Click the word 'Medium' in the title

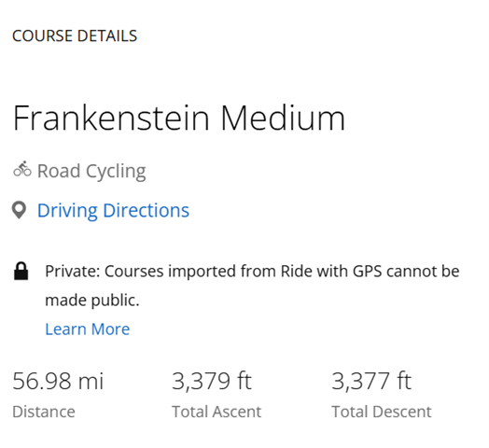(x=283, y=118)
